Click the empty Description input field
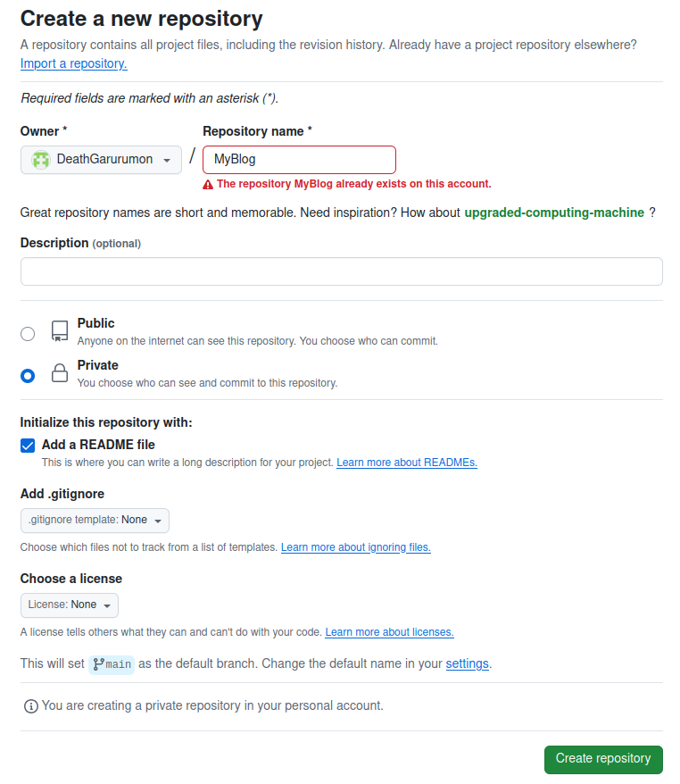 click(342, 271)
